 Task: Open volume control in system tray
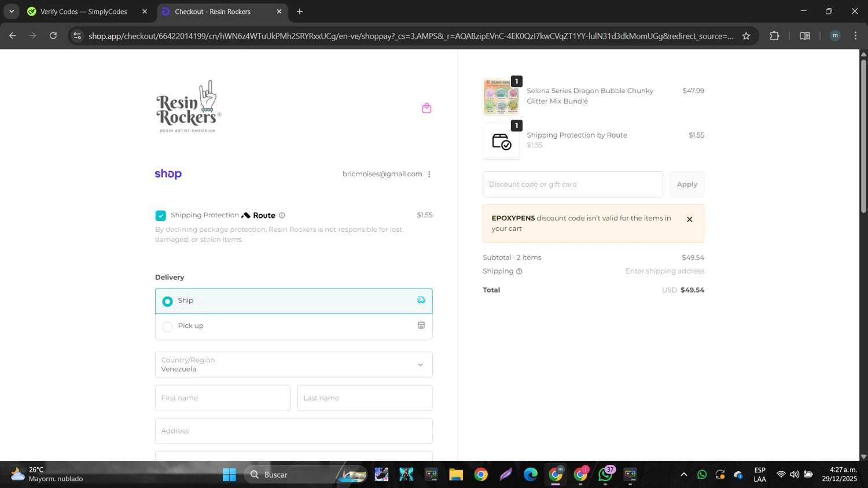coord(795,475)
